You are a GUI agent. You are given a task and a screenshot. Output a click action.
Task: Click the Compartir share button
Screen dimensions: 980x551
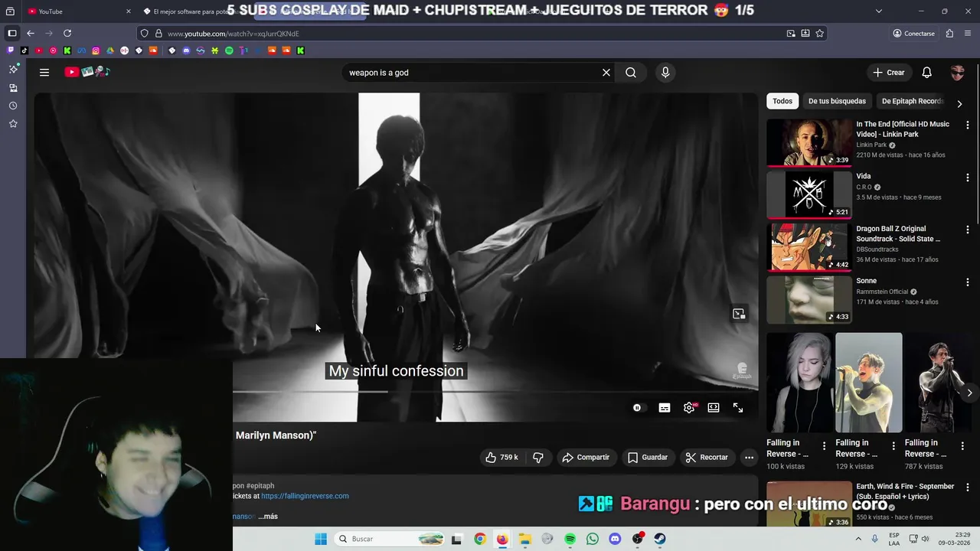coord(586,458)
